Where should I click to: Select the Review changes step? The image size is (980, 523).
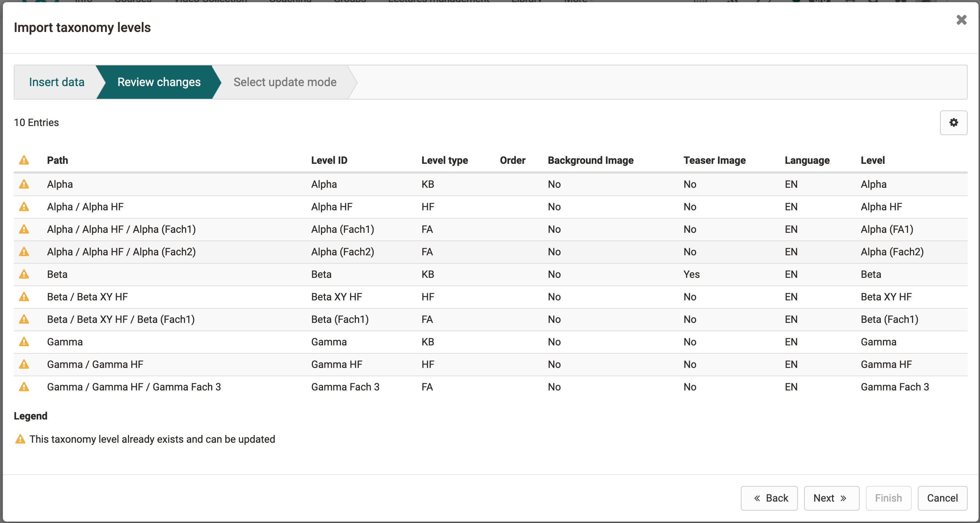(x=158, y=82)
